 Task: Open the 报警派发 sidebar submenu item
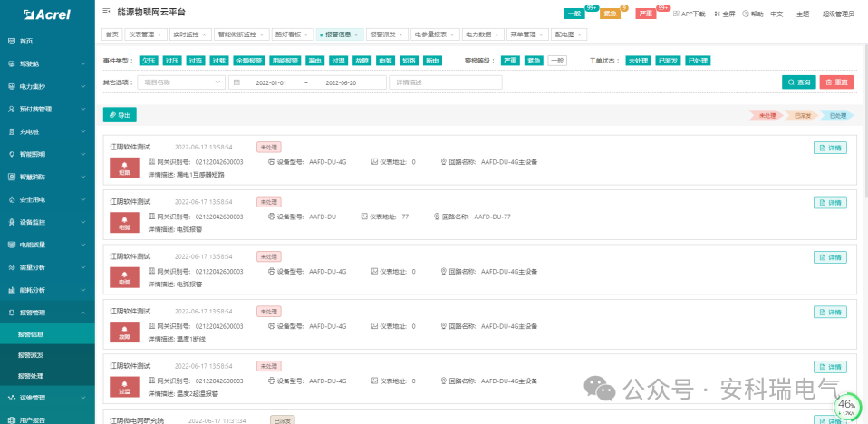click(x=47, y=355)
